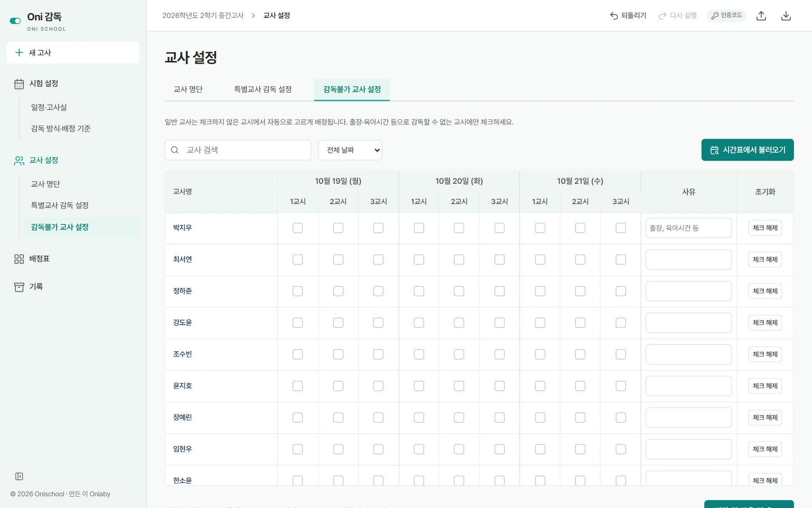The width and height of the screenshot is (812, 508).
Task: Click the redo arrow icon 다시 실행
Action: click(662, 16)
